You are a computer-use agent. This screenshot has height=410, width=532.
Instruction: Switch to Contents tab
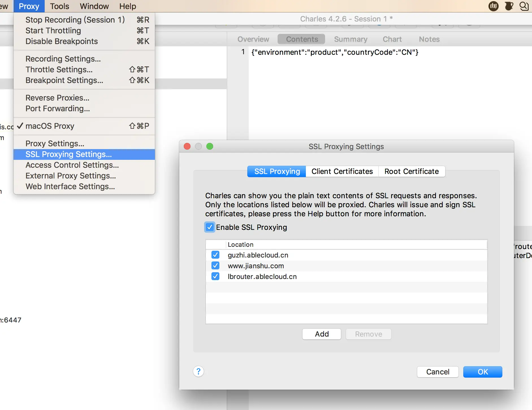point(302,39)
